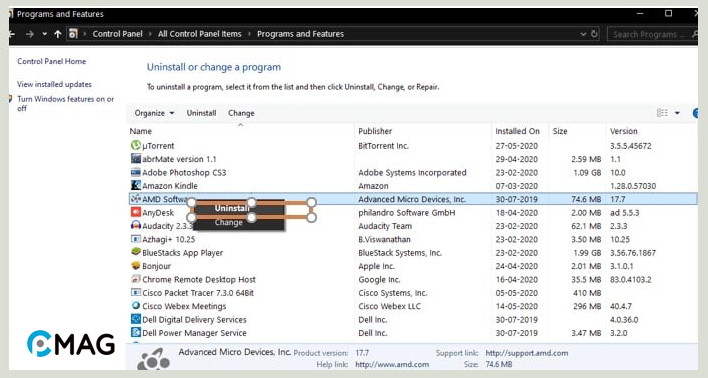Click the AnyDesk red icon
This screenshot has height=378, width=708.
pyautogui.click(x=135, y=212)
